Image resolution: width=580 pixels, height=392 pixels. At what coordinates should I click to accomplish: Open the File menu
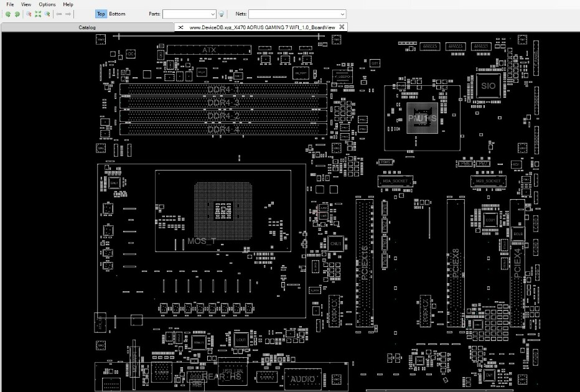(x=10, y=4)
